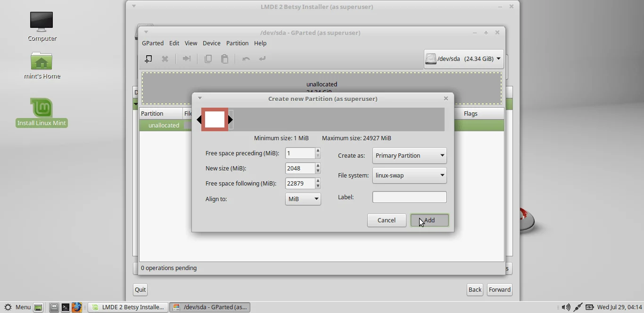The width and height of the screenshot is (644, 313).
Task: Open the Partition menu
Action: [x=237, y=43]
